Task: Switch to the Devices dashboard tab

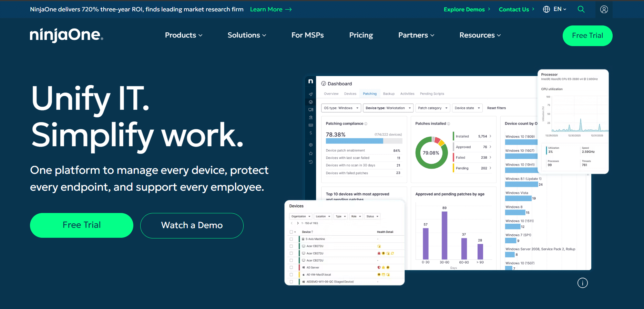Action: tap(350, 94)
